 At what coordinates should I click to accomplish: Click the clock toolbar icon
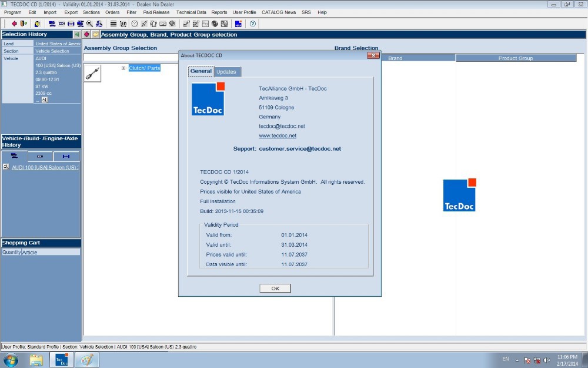[135, 24]
